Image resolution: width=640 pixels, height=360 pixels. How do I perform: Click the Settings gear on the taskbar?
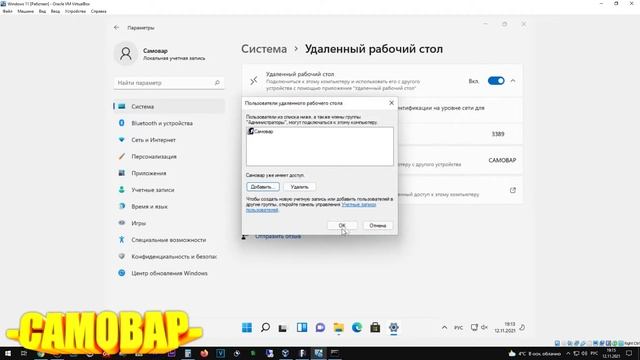393,327
